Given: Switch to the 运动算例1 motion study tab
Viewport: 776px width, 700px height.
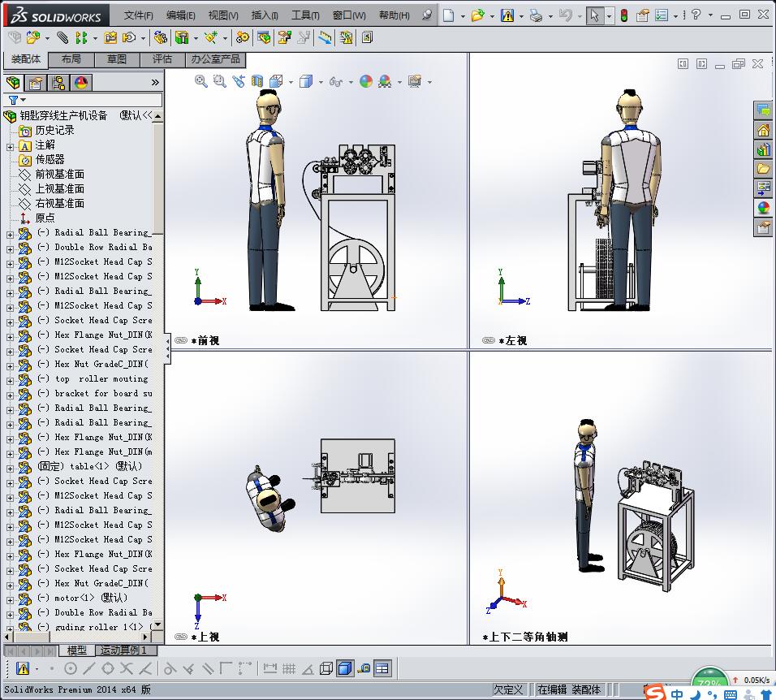Looking at the screenshot, I should click(123, 650).
